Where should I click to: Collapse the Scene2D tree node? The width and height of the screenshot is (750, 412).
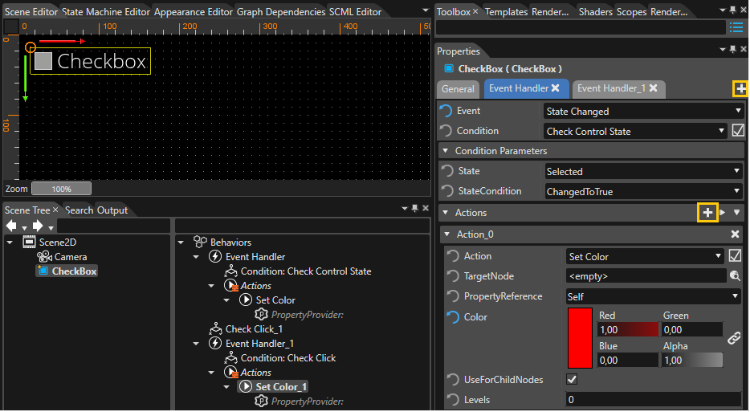point(10,243)
